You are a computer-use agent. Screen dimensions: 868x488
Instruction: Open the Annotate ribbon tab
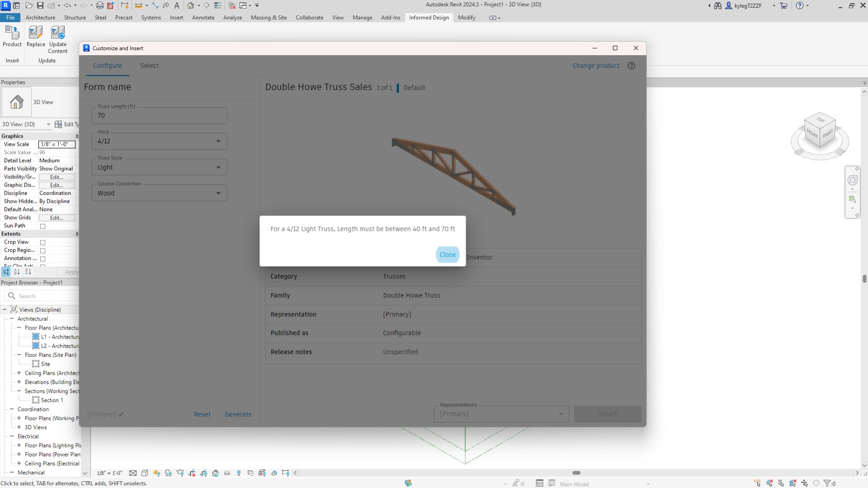(203, 18)
